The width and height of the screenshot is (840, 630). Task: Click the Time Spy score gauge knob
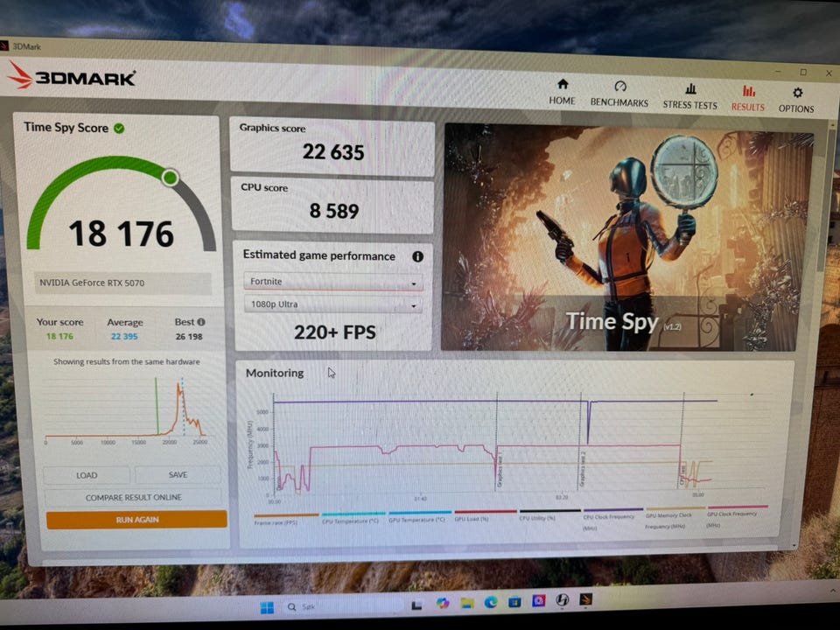click(171, 178)
